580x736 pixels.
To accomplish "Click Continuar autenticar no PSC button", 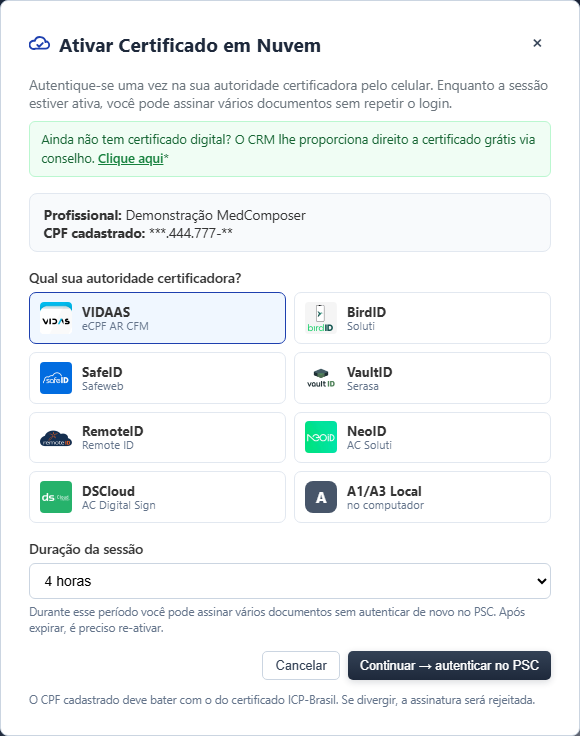I will (x=449, y=665).
